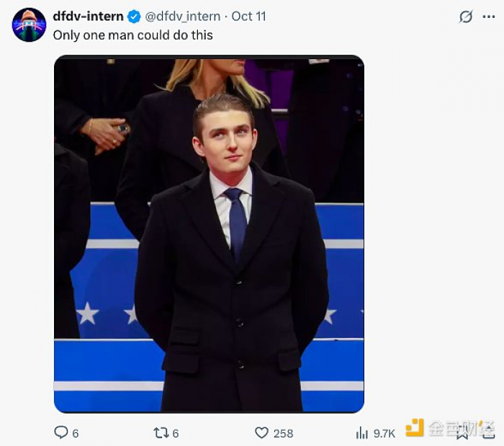Repost this tweet via retweet icon

point(161,432)
